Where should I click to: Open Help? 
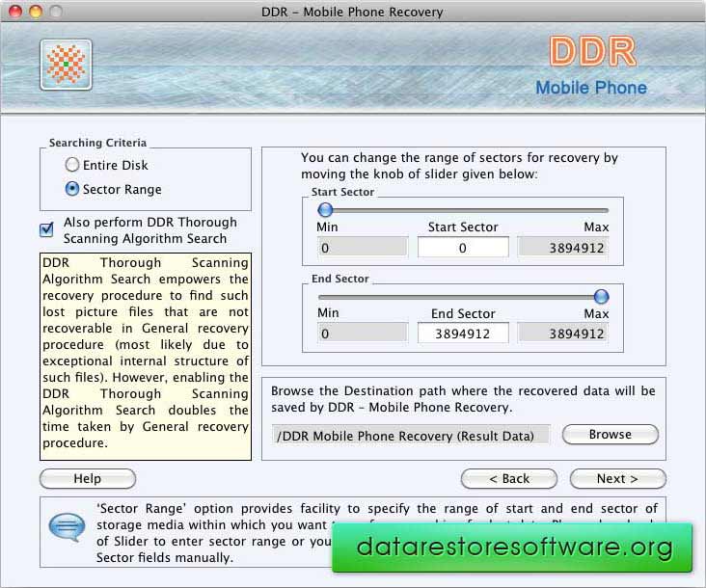click(x=88, y=479)
